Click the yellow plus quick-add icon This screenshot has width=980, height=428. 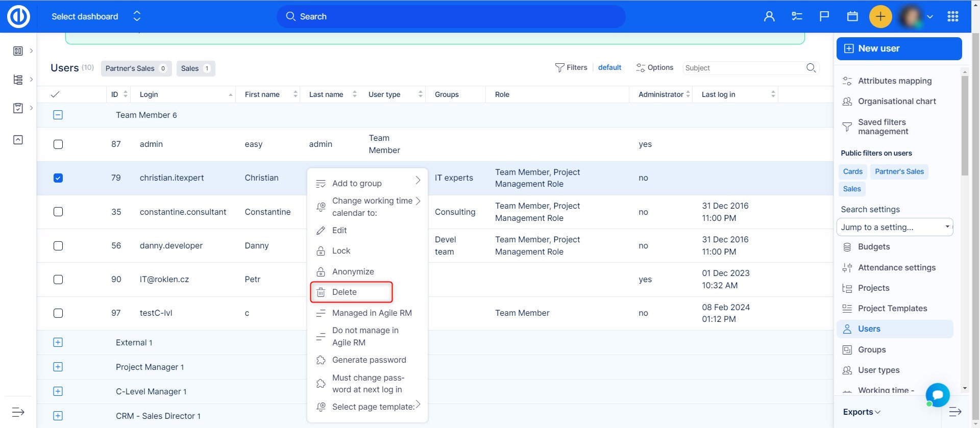(x=880, y=16)
